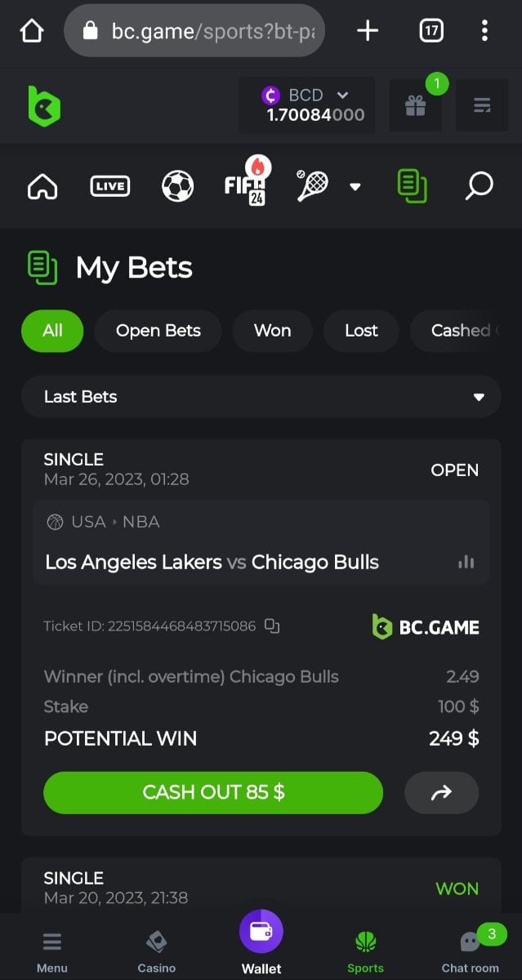Screen dimensions: 522x980
Task: Open the FIFA 24 esports icon
Action: 248,181
